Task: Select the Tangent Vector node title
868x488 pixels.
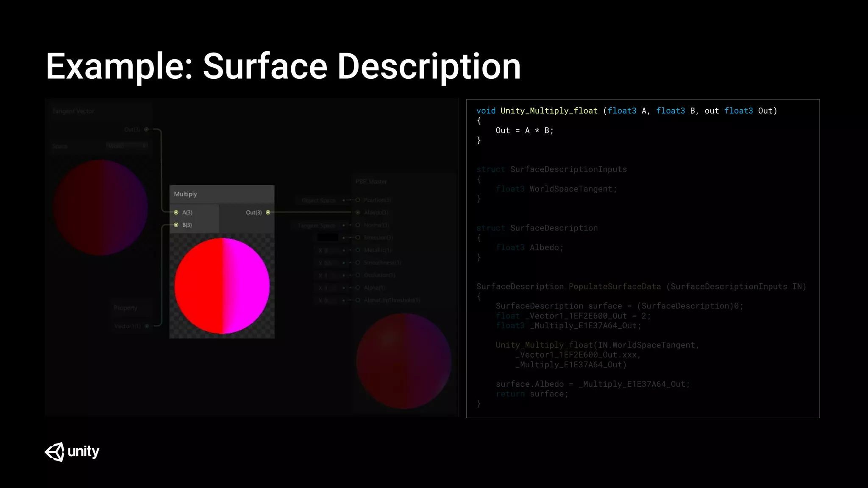Action: tap(73, 111)
